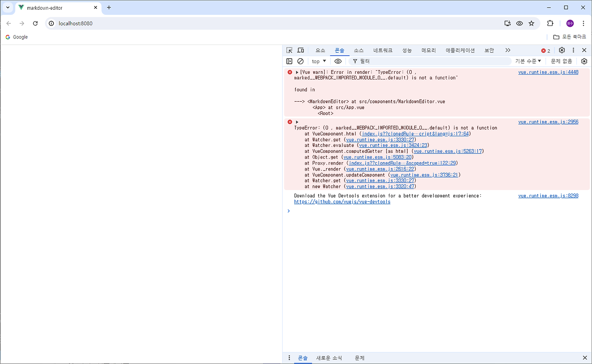Open the drawer three-dot menu
This screenshot has width=592, height=364.
(x=290, y=358)
